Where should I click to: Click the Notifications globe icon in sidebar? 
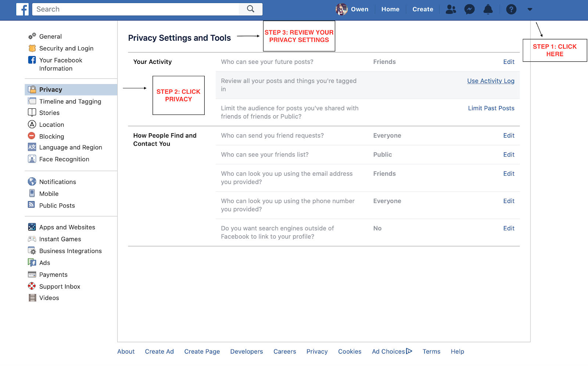click(32, 181)
